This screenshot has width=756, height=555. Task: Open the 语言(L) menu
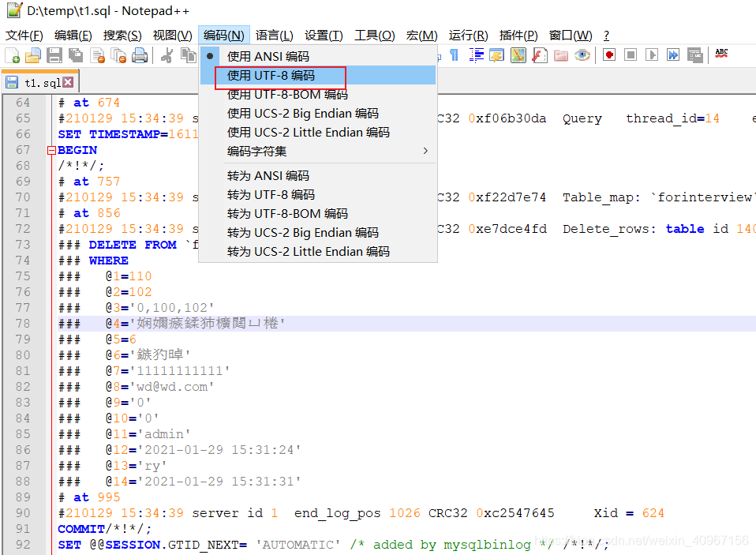[x=274, y=36]
